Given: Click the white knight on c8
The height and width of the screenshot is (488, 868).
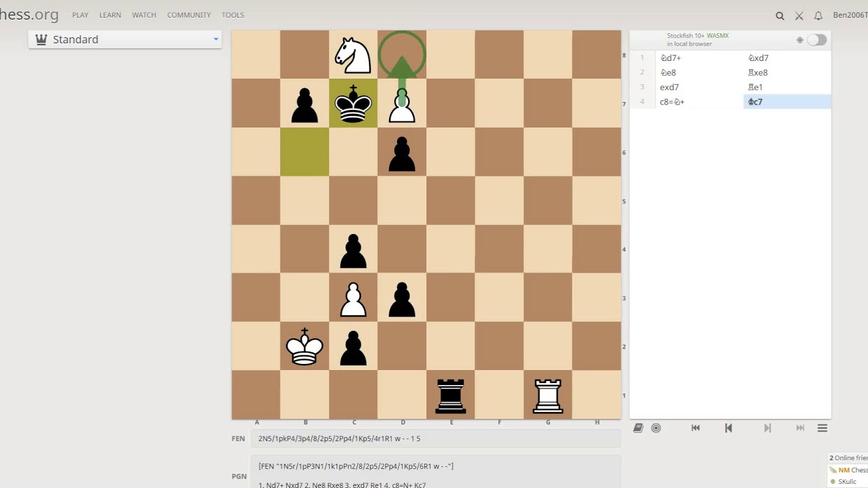Looking at the screenshot, I should point(353,54).
